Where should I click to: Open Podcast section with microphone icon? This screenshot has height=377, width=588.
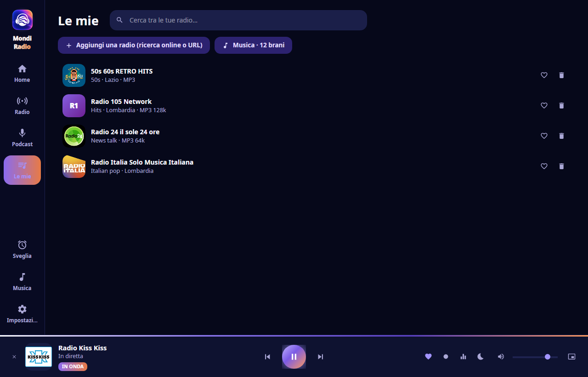point(22,138)
